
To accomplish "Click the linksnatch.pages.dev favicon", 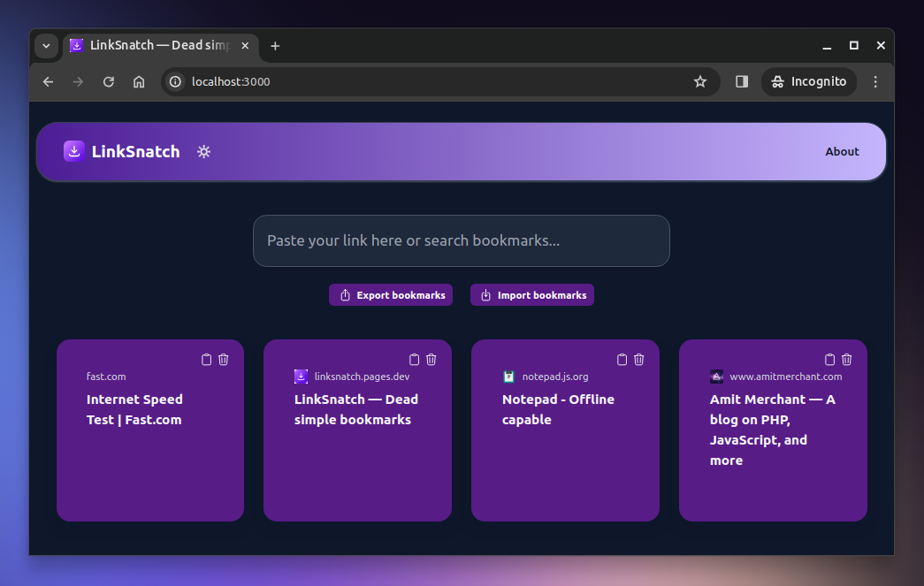I will 302,377.
